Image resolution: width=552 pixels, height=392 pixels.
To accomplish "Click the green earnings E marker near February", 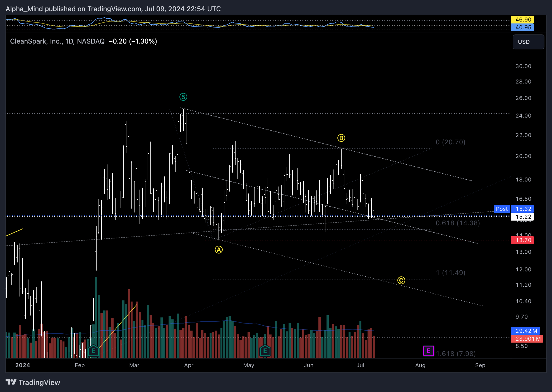I will (x=93, y=351).
